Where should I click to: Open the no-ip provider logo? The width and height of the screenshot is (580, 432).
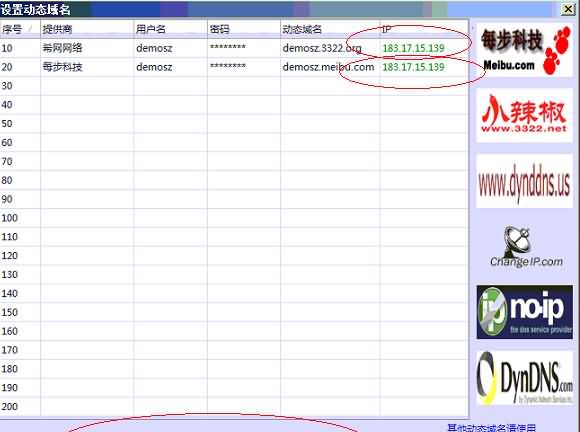pyautogui.click(x=525, y=312)
